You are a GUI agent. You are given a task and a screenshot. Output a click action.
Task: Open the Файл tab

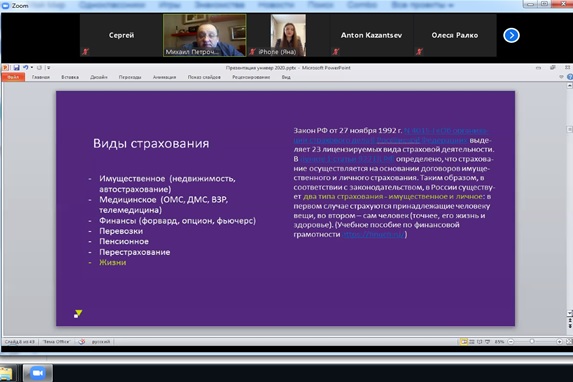(13, 77)
